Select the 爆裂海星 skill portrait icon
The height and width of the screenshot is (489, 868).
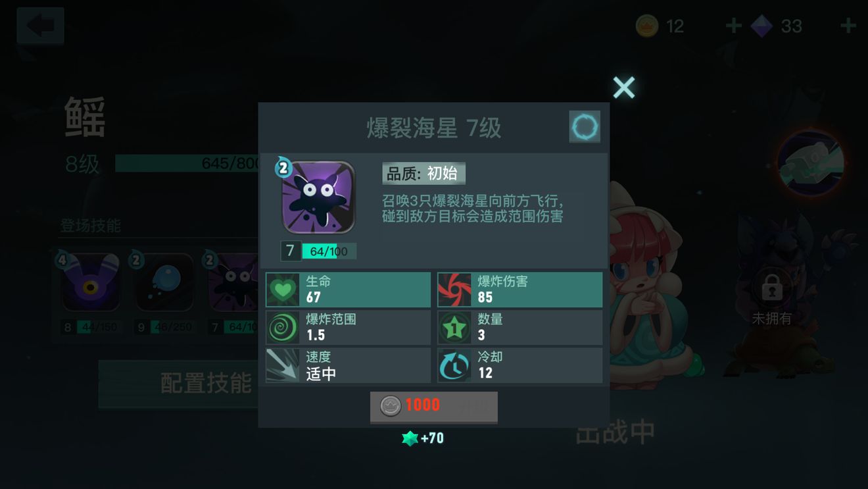pos(319,198)
